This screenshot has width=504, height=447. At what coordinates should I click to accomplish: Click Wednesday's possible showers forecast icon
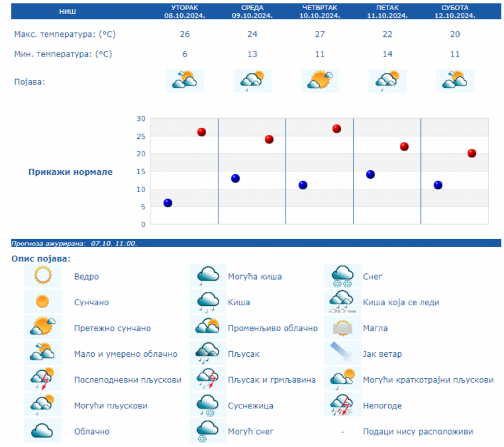[252, 81]
